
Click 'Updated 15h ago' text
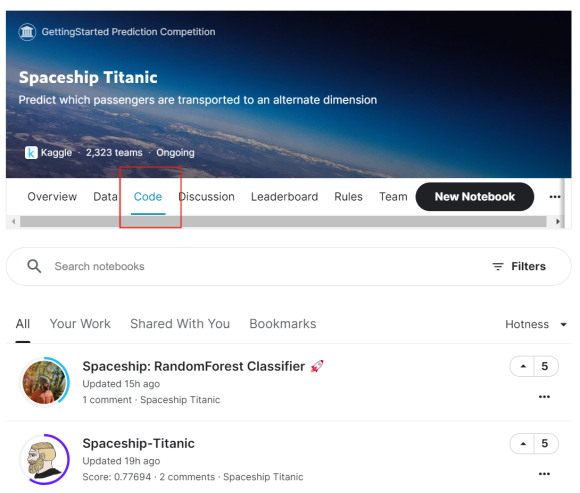[x=121, y=384]
